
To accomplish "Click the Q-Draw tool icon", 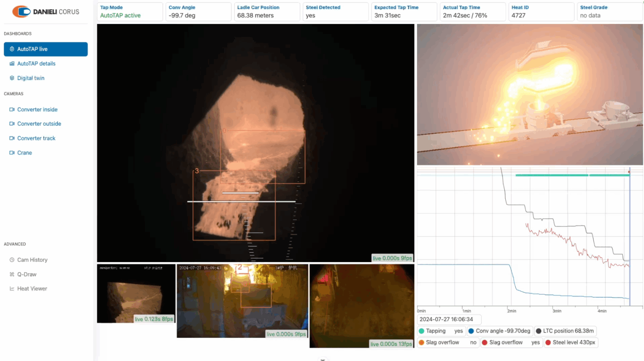I will pos(12,274).
